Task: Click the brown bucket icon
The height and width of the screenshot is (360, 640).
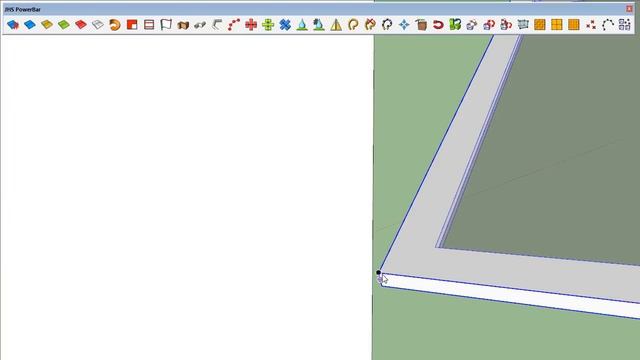Action: click(421, 25)
